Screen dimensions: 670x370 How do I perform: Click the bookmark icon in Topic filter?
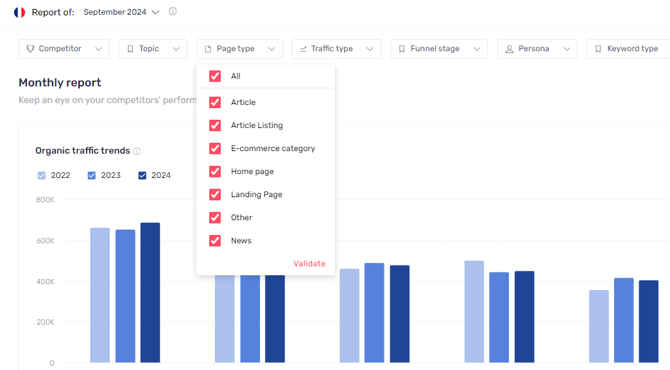tap(130, 49)
